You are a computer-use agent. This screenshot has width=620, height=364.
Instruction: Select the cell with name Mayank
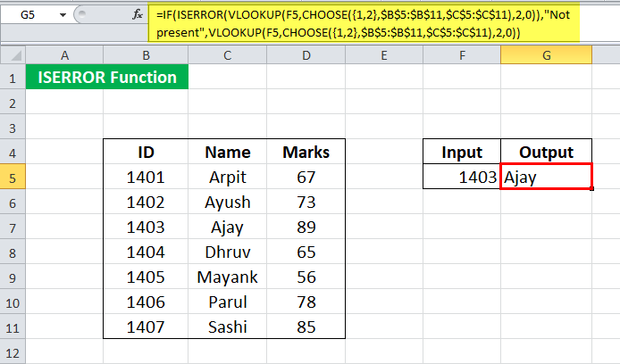[227, 277]
